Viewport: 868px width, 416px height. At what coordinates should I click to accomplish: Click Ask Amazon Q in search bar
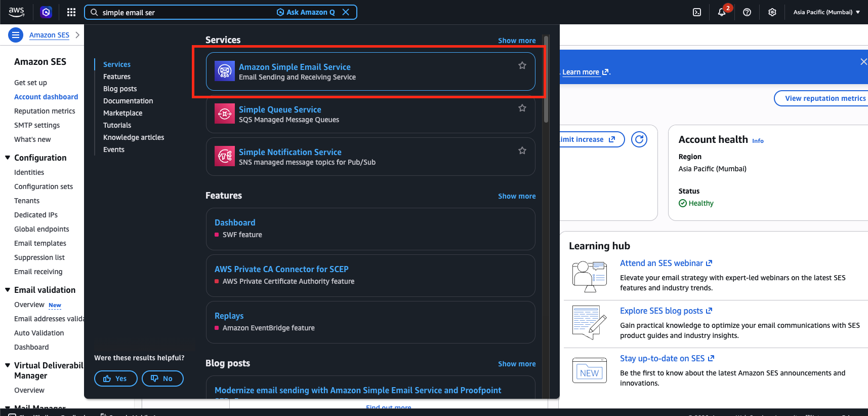click(x=306, y=12)
